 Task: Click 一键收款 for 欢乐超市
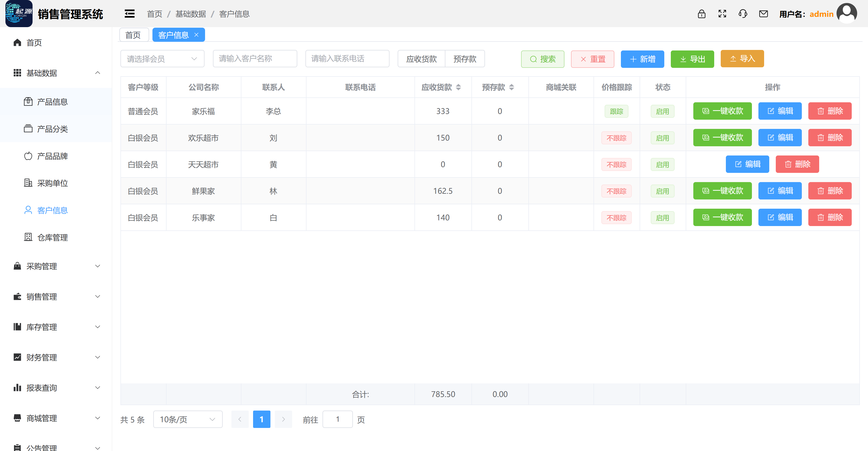click(x=722, y=138)
